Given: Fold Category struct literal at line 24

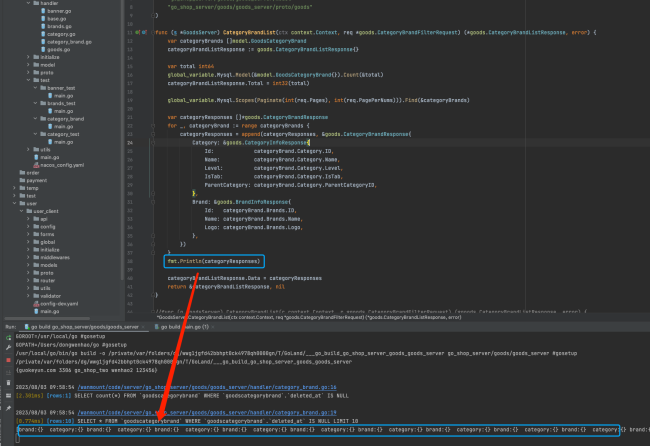Looking at the screenshot, I should (x=153, y=143).
